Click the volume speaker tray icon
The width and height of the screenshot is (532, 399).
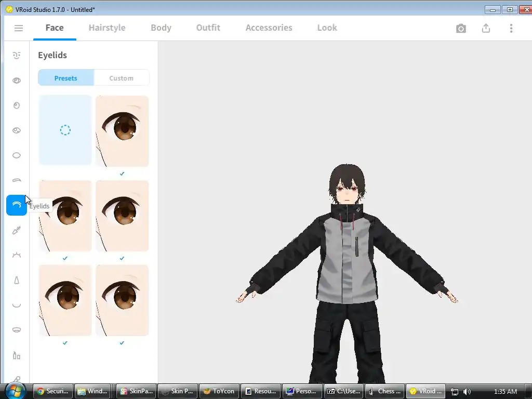[467, 392]
